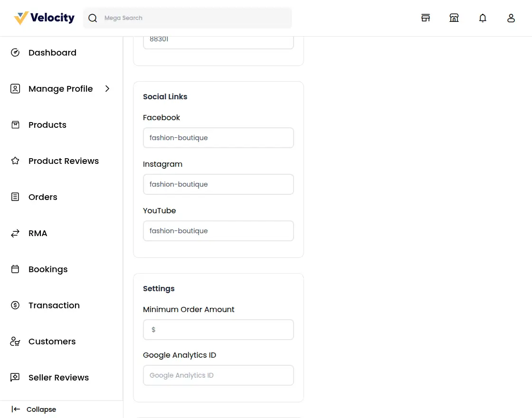Open the Dashboard from the sidebar
532x418 pixels.
[52, 52]
